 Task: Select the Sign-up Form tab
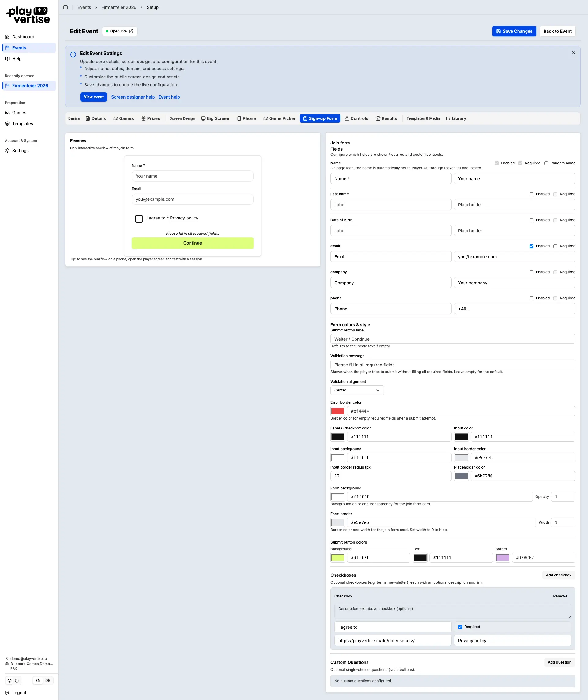coord(320,118)
